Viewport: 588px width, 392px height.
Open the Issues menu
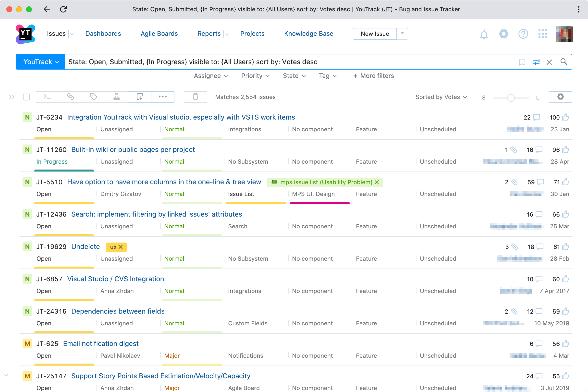(x=56, y=34)
